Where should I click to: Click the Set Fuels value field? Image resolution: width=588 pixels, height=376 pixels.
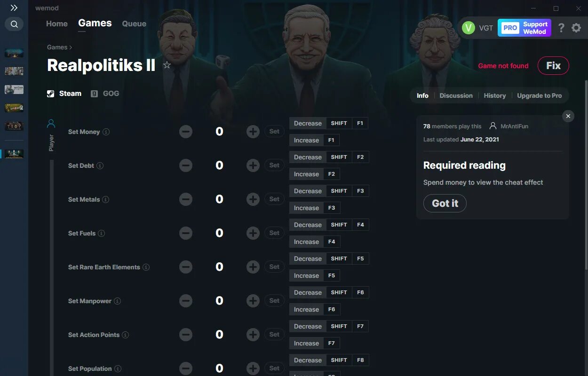point(219,233)
